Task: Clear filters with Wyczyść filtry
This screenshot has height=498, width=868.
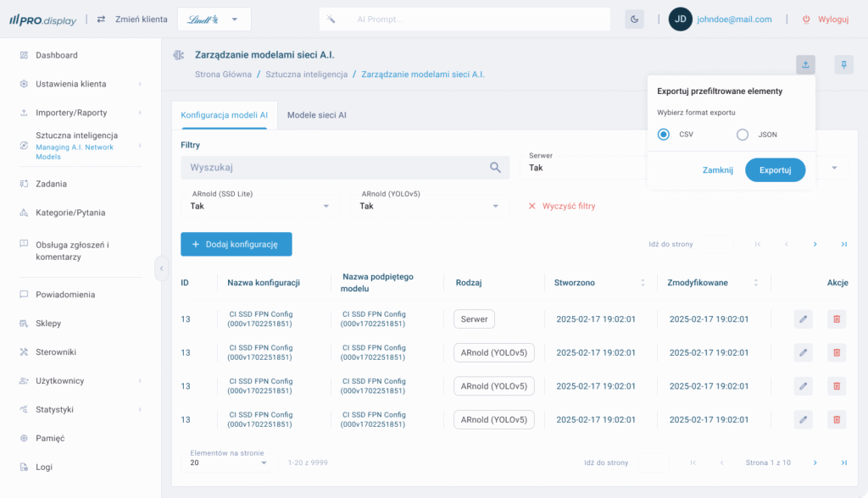Action: coord(562,206)
